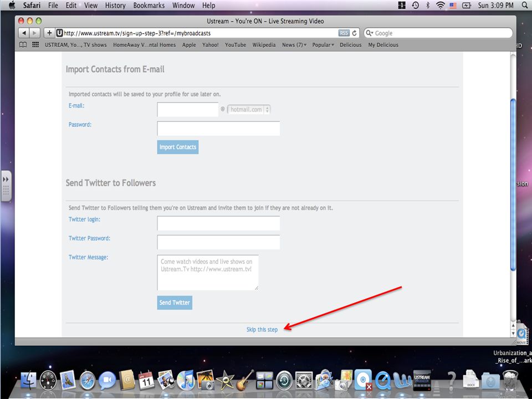
Task: Open the Apple bookmark
Action: (x=189, y=45)
